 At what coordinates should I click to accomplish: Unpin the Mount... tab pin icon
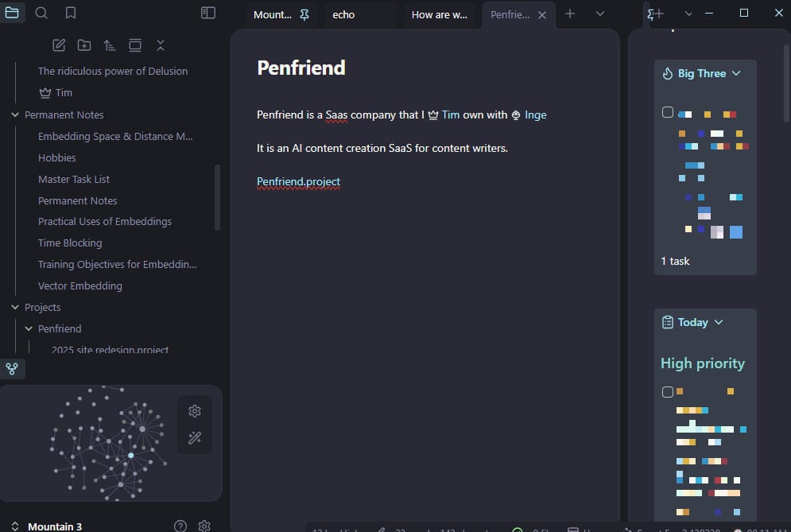coord(304,15)
